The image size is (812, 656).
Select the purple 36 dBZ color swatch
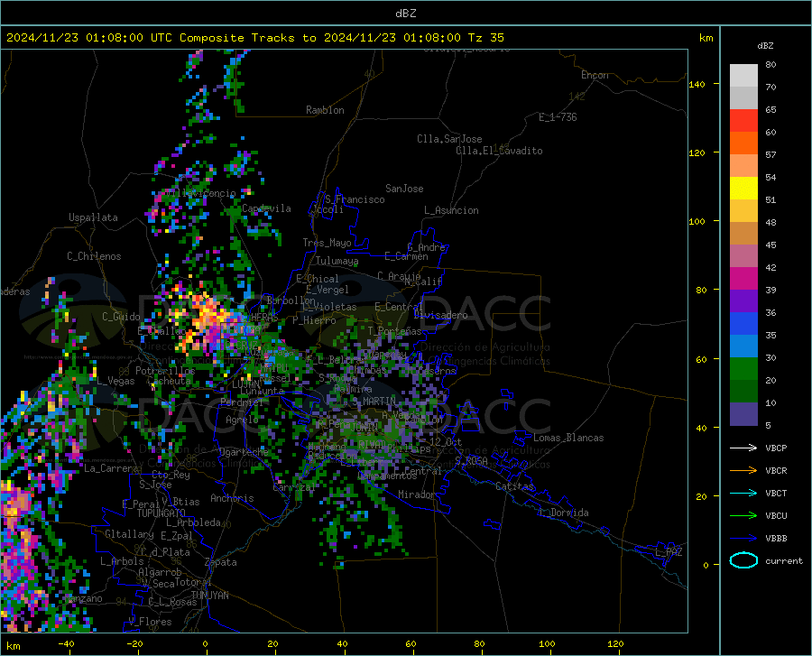coord(743,301)
